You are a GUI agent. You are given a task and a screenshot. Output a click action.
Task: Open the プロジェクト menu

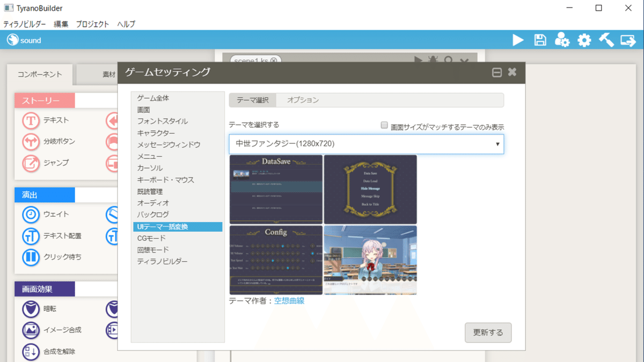point(92,24)
